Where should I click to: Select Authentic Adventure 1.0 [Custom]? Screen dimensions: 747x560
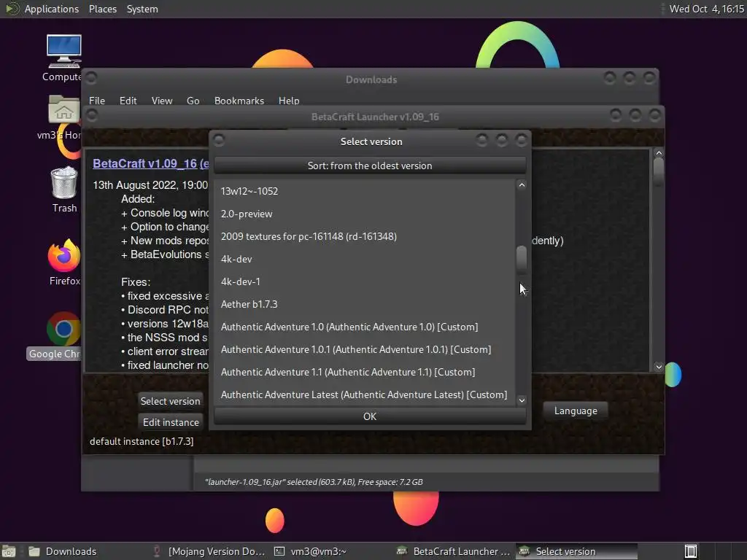coord(365,327)
